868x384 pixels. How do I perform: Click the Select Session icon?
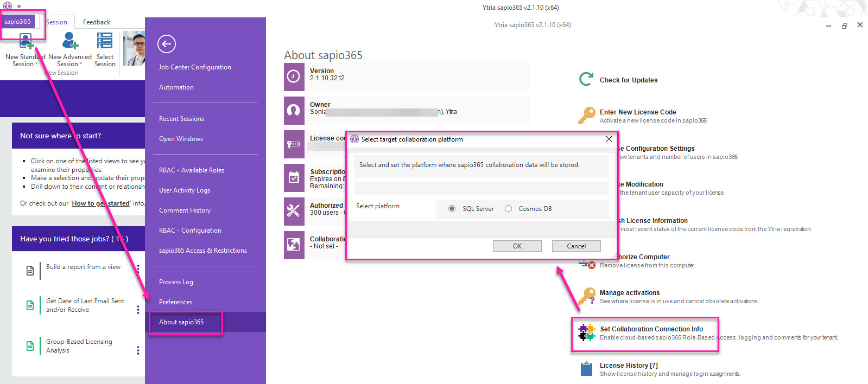coord(104,41)
